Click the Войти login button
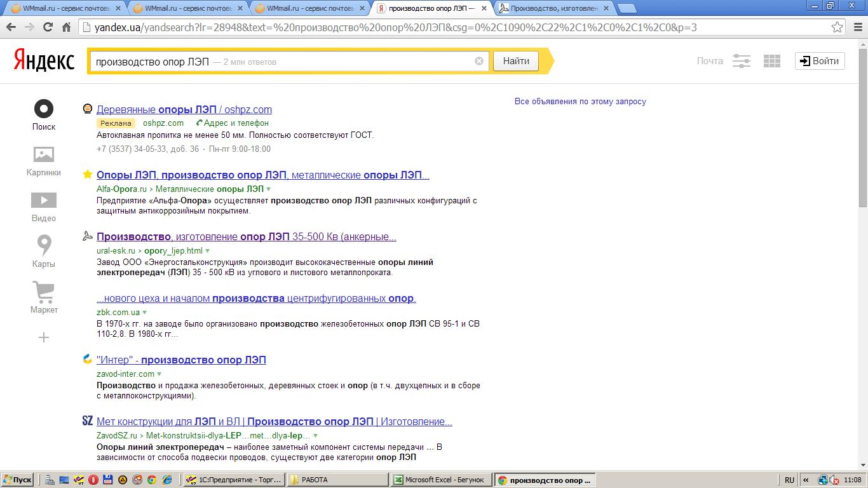 tap(820, 61)
